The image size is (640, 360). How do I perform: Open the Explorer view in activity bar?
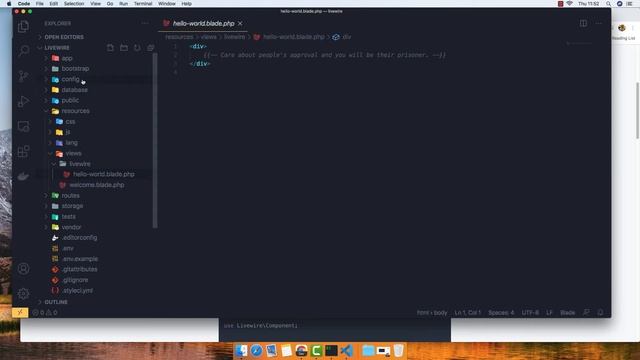23,27
